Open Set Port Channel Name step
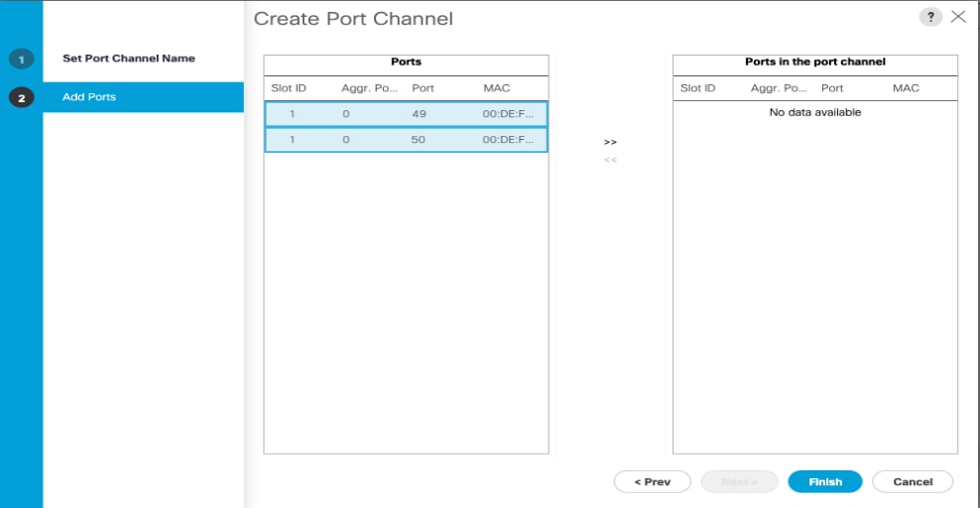980x508 pixels. pos(129,59)
